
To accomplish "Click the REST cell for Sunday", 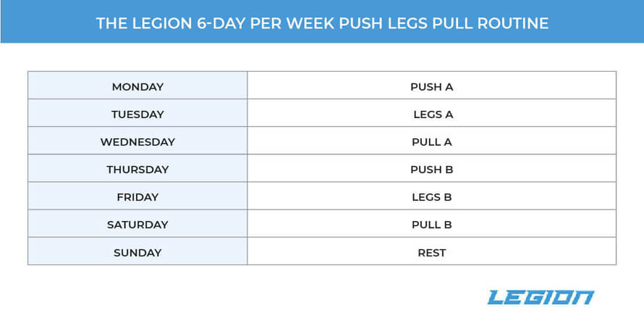I will pos(431,253).
